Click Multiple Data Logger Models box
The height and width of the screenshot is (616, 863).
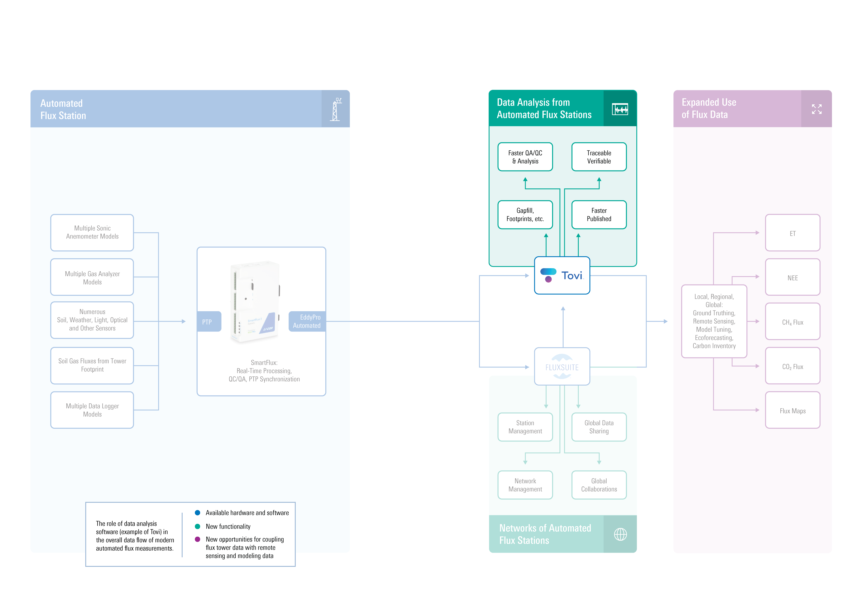(x=92, y=410)
